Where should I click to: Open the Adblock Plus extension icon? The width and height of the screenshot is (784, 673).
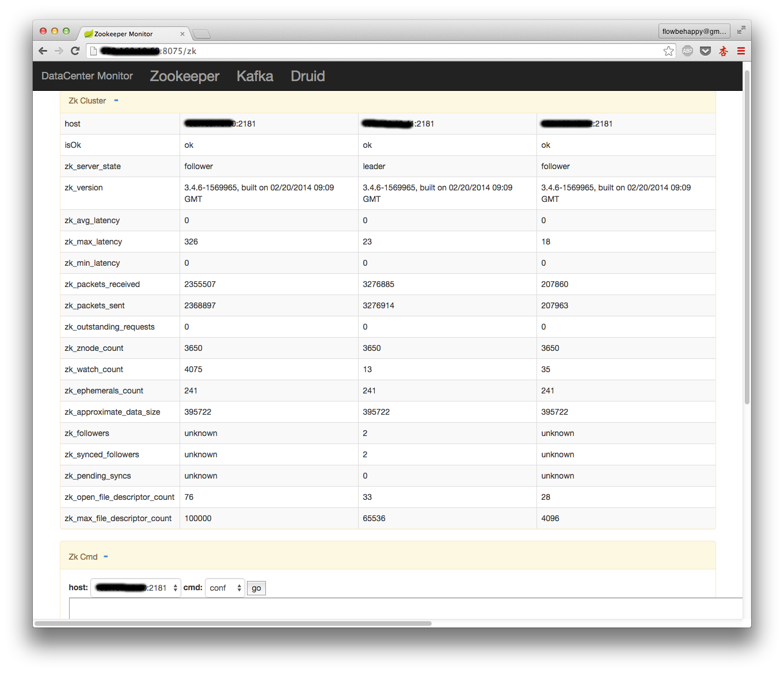687,51
